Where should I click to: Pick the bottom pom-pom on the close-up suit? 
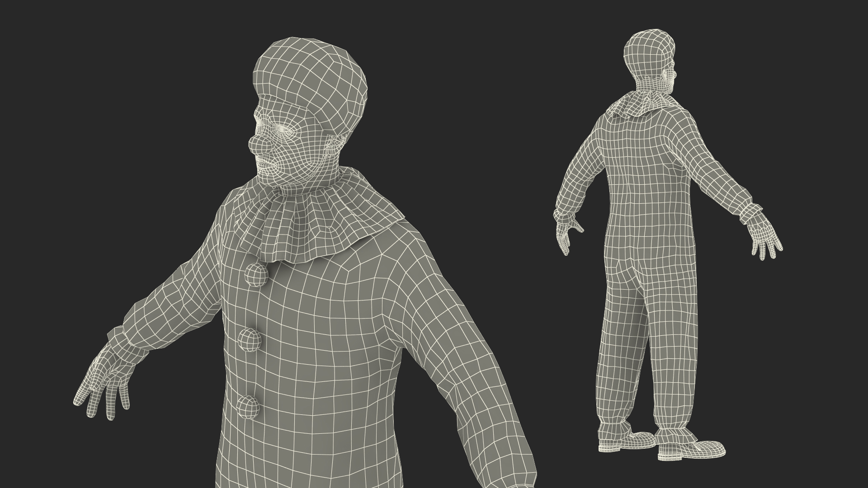[x=248, y=407]
